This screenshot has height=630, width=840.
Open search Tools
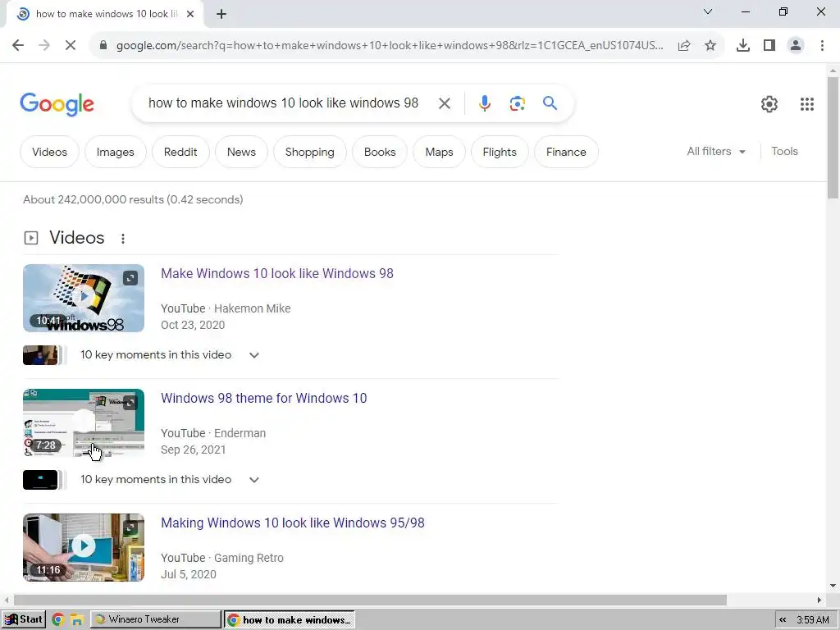coord(784,152)
